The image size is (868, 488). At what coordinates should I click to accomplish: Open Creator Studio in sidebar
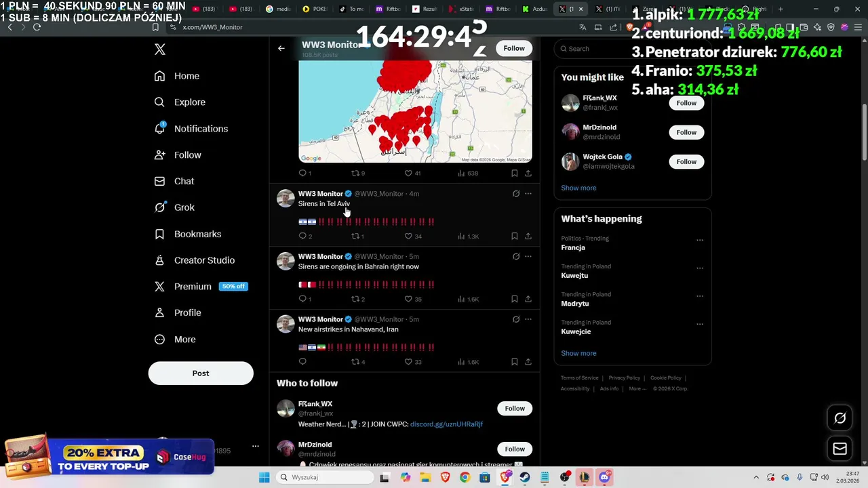pyautogui.click(x=195, y=260)
